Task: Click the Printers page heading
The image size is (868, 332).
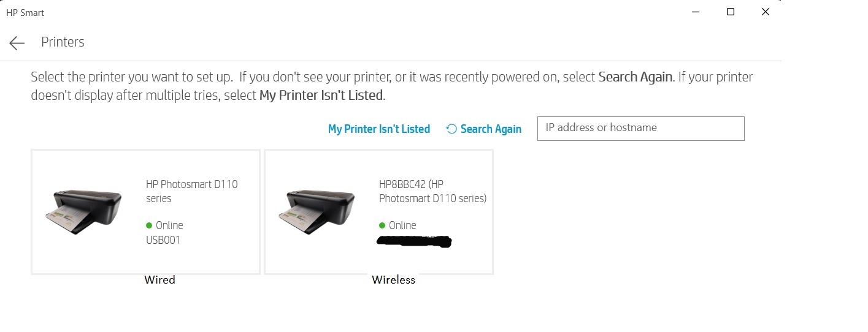Action: [63, 42]
